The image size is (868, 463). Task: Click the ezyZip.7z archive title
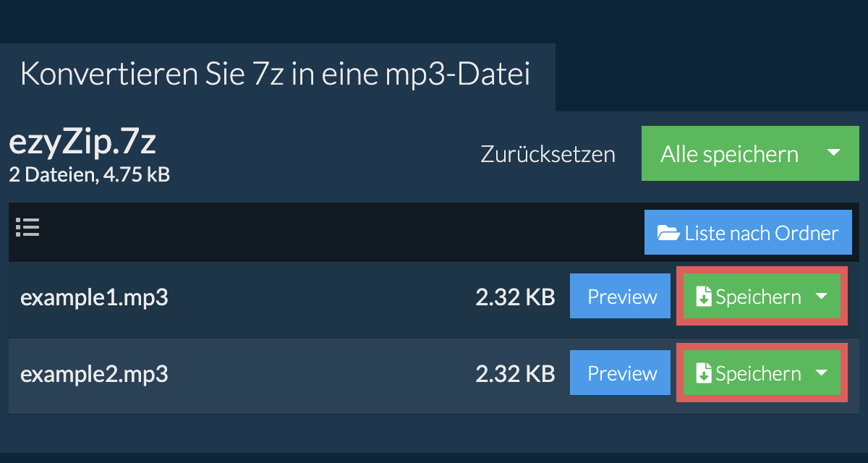(82, 143)
